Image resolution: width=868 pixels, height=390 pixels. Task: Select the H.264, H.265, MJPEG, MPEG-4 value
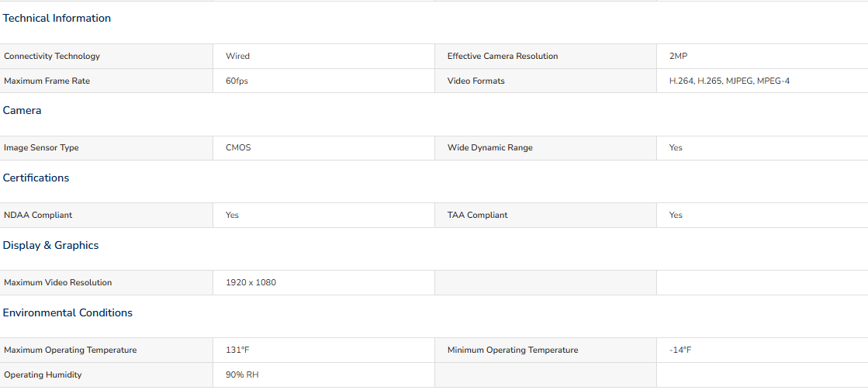pyautogui.click(x=730, y=81)
